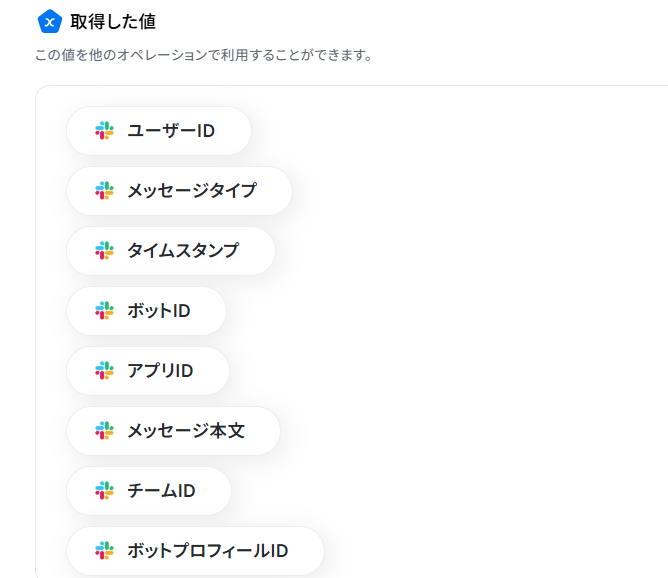Pick the ボットID value chip

pyautogui.click(x=146, y=311)
